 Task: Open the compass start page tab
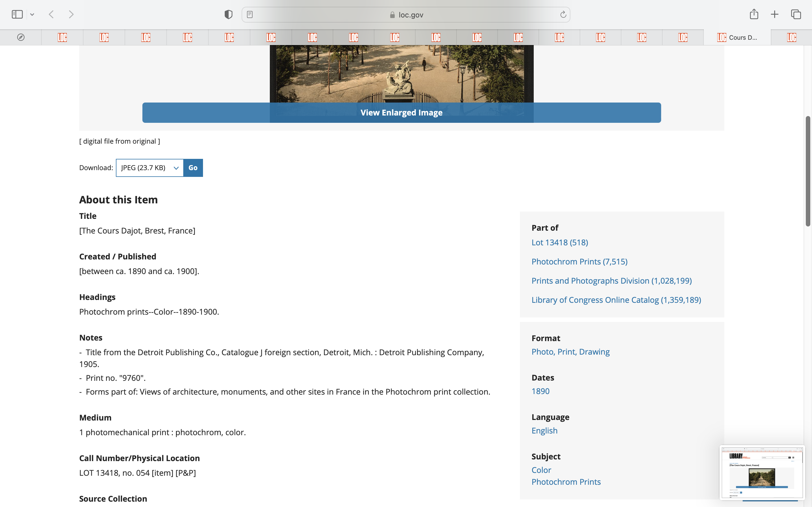[21, 37]
